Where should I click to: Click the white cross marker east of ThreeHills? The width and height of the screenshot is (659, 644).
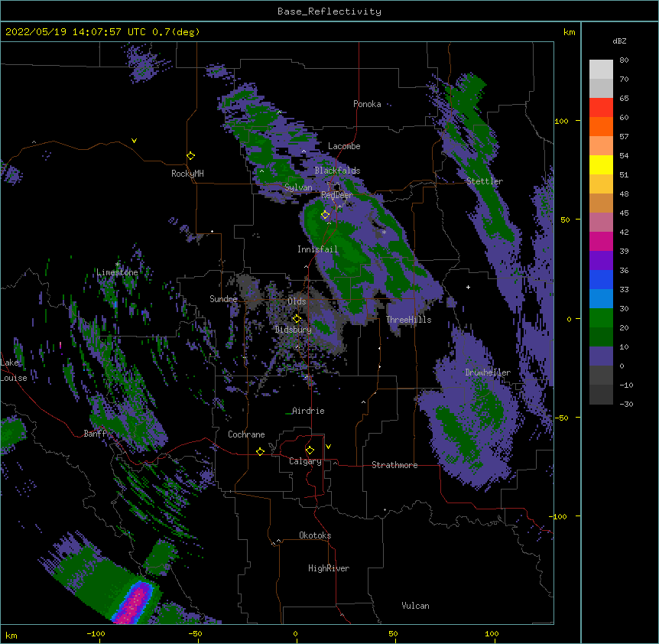[468, 287]
